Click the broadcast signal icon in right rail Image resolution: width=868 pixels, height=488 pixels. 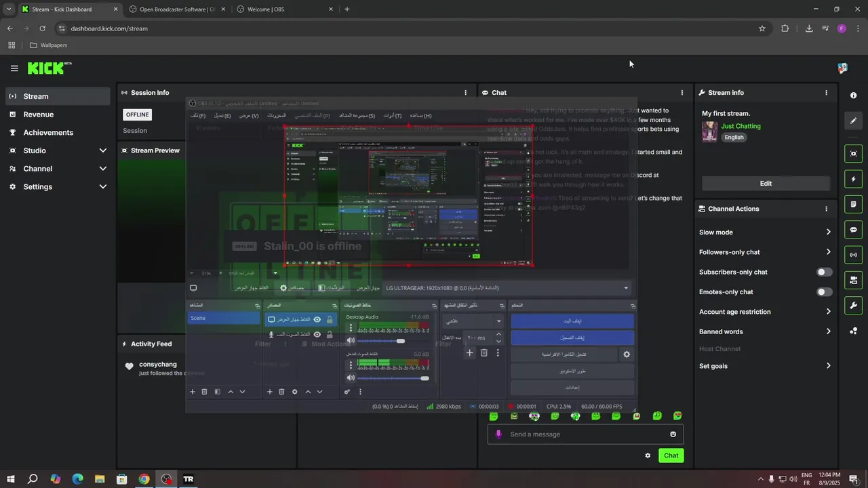pyautogui.click(x=854, y=255)
